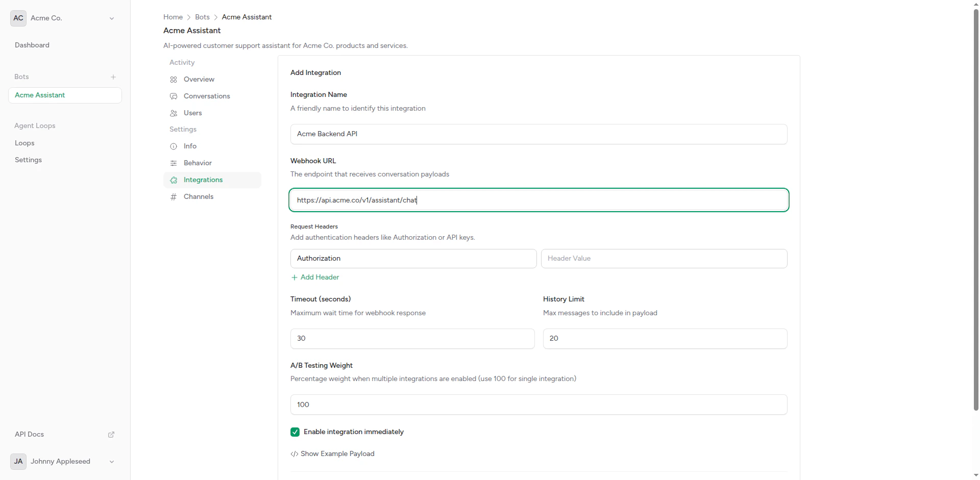Screen dimensions: 980x480
Task: Open Conversations via its chat icon
Action: coord(174,96)
